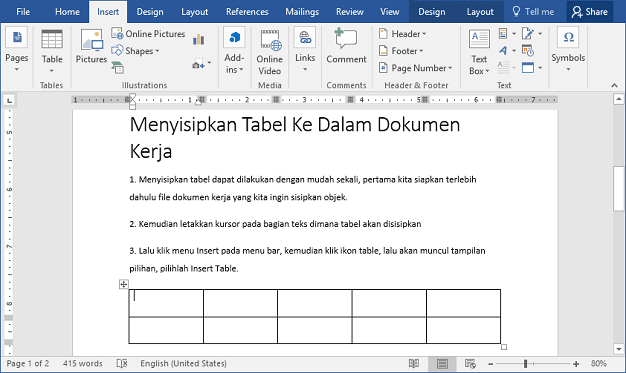Click the 415 words count

click(x=82, y=363)
